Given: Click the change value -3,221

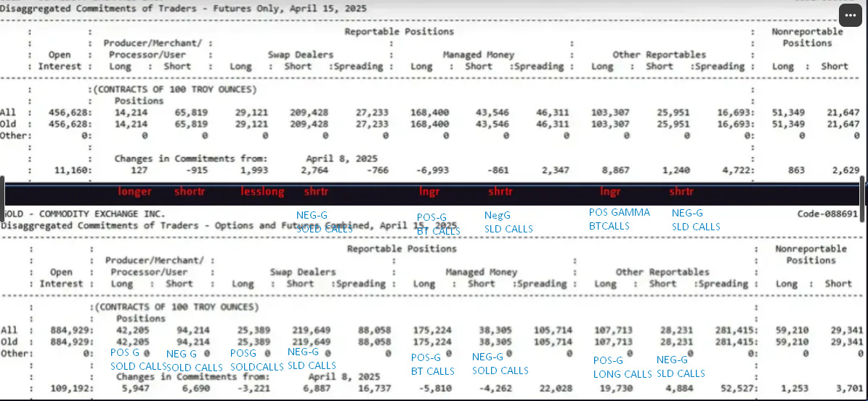Looking at the screenshot, I should 255,388.
